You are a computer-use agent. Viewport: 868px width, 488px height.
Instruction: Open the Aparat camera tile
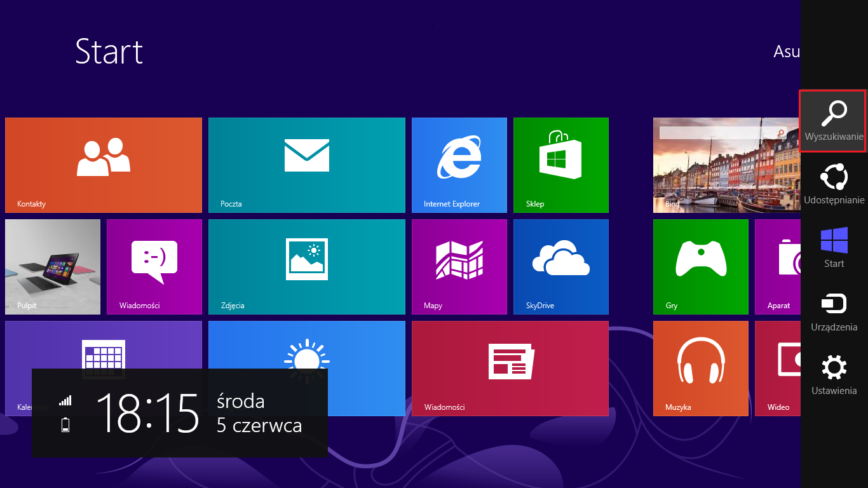(778, 267)
